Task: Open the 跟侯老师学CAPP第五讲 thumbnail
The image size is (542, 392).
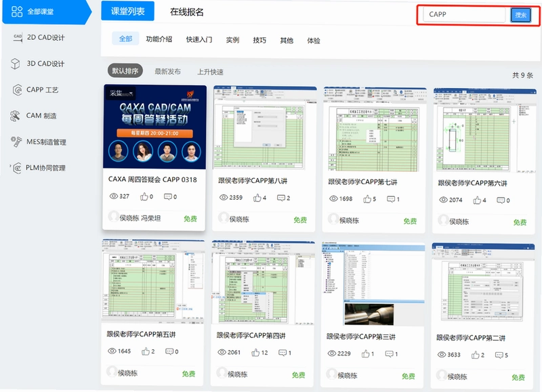Action: tap(153, 281)
